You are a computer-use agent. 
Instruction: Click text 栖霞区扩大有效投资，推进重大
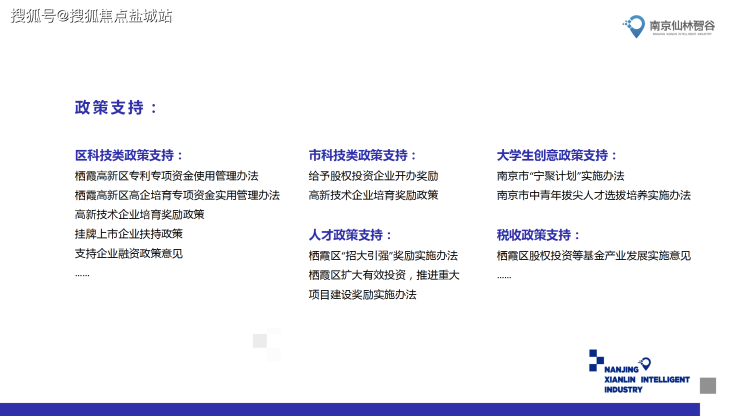click(x=384, y=275)
